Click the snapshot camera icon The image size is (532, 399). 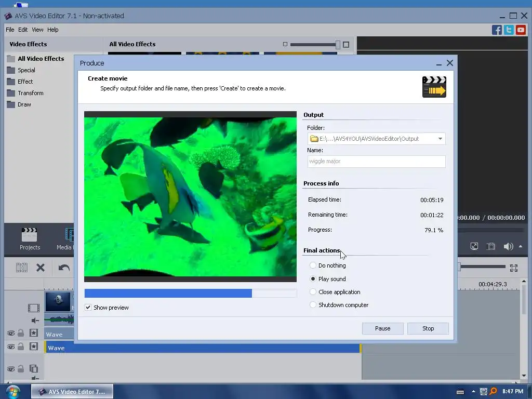(x=490, y=246)
